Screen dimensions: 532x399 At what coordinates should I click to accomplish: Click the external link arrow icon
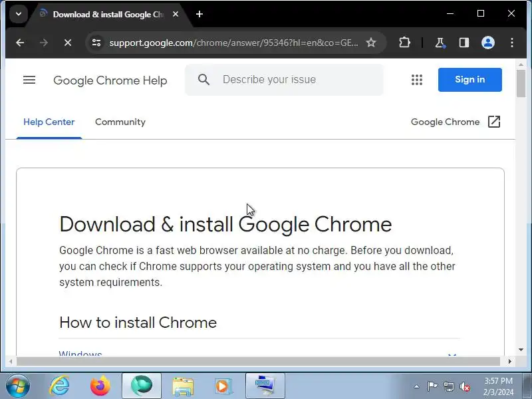pos(494,122)
